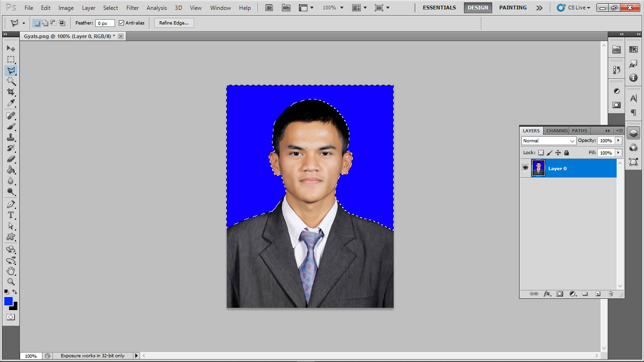This screenshot has height=362, width=644.
Task: Open the Normal blend mode dropdown
Action: pyautogui.click(x=549, y=140)
